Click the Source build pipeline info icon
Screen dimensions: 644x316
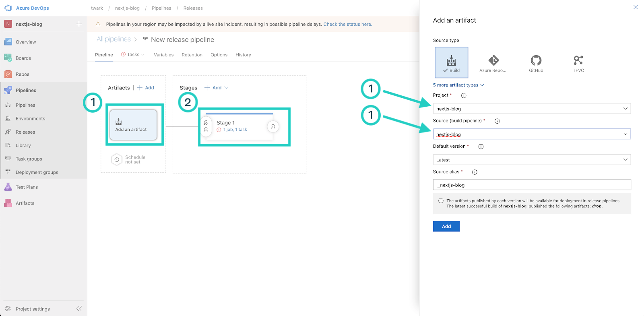pos(497,121)
